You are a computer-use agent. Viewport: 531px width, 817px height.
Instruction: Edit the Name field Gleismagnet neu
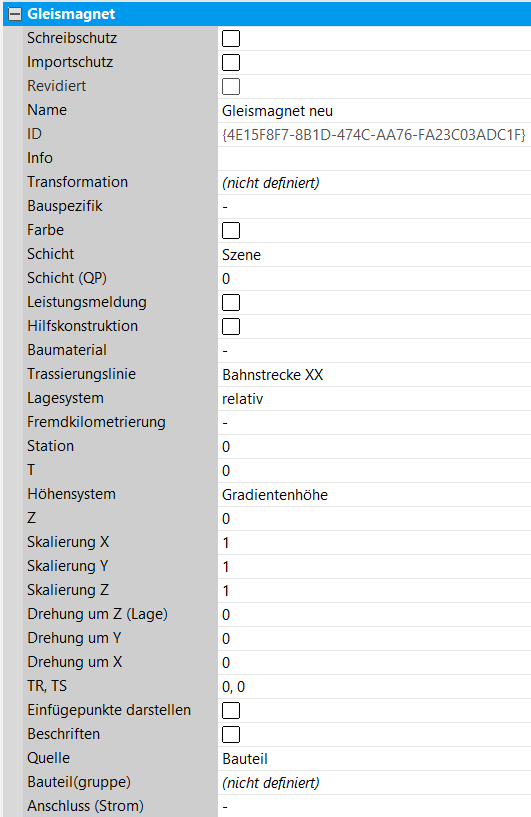pos(374,110)
